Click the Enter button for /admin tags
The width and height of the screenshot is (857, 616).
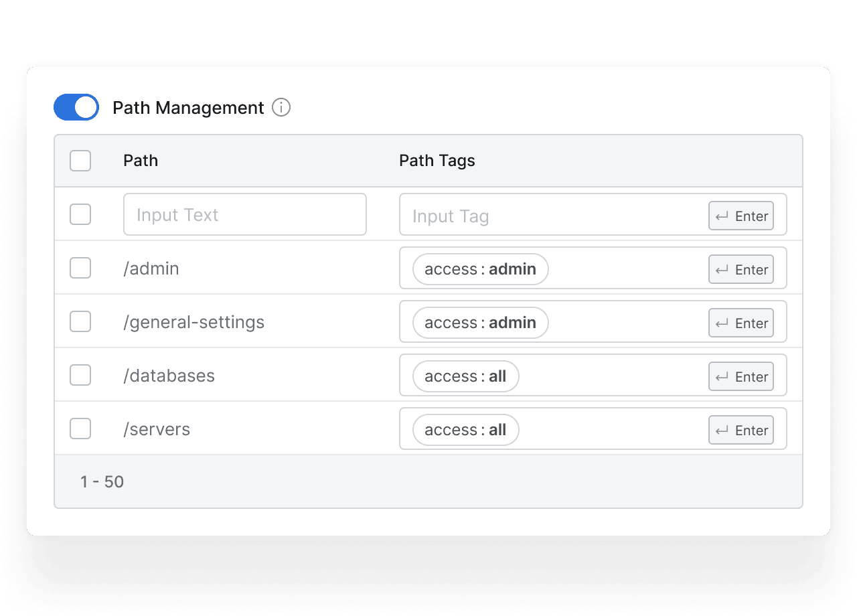[x=741, y=269]
